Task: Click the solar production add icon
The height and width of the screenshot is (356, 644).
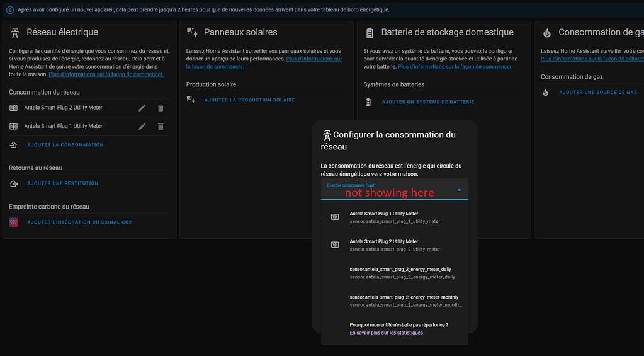Action: point(191,100)
